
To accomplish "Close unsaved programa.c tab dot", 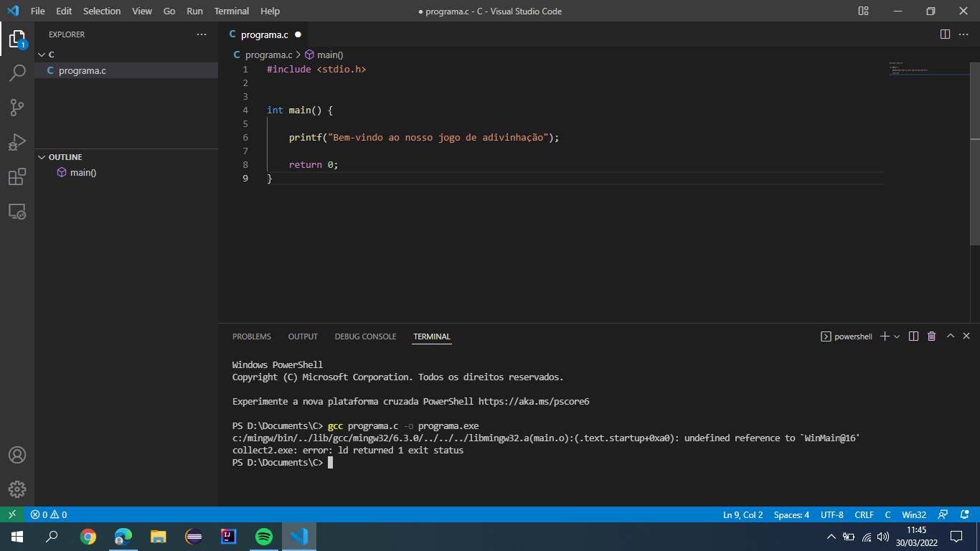I will click(298, 34).
